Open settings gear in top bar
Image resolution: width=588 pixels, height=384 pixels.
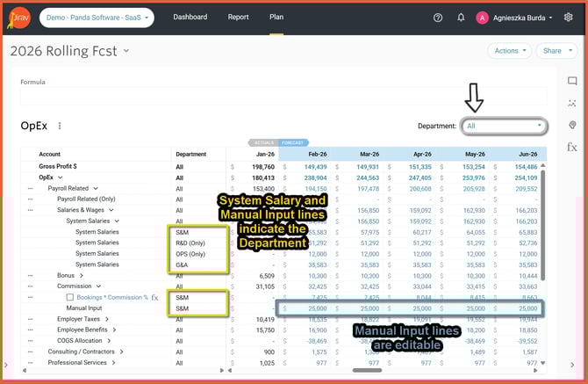[x=568, y=18]
